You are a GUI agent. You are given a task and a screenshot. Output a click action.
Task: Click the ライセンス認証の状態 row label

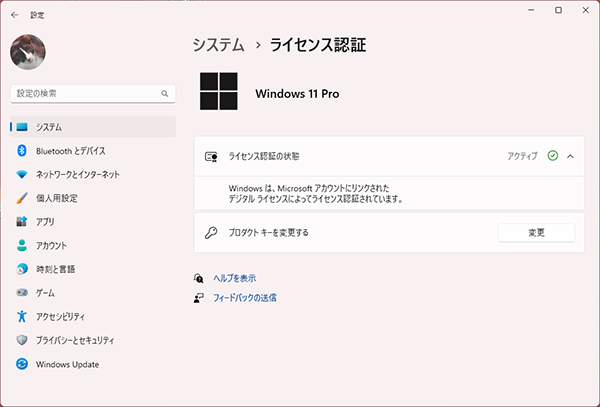coord(264,156)
